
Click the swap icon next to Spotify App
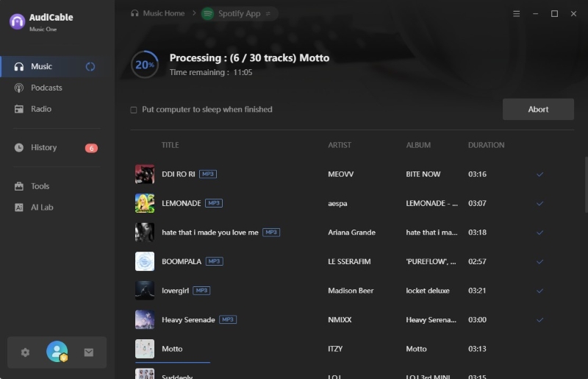pos(268,13)
